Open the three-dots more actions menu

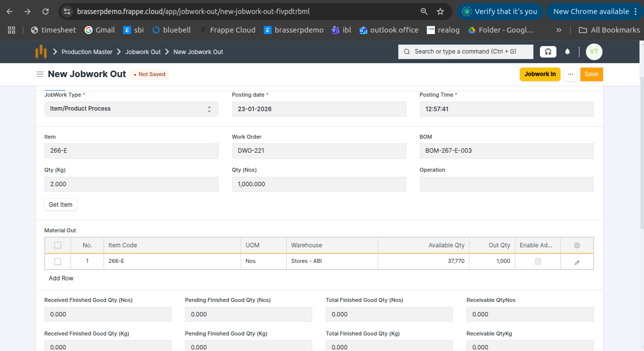coord(570,74)
